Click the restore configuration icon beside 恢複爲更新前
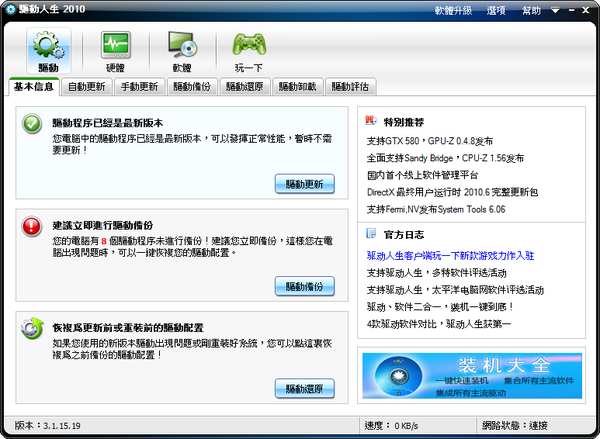Screen dimensions: 600x439 pos(31,328)
